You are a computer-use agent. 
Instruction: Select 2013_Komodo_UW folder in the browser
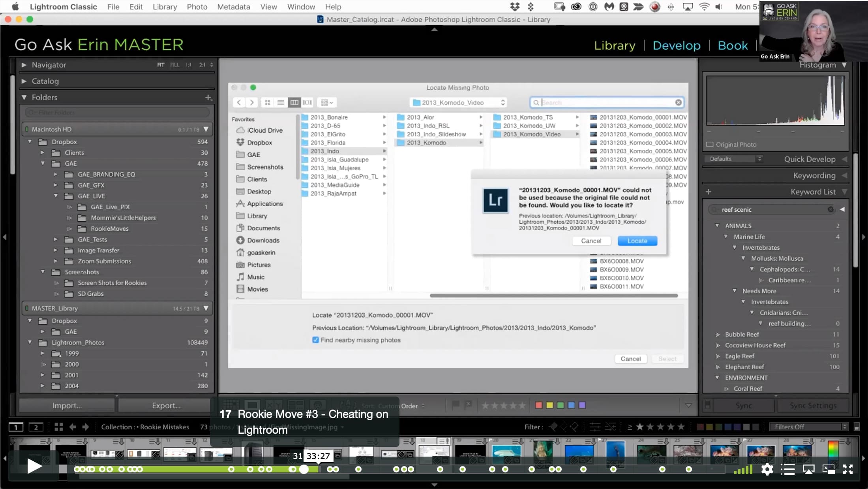(529, 126)
